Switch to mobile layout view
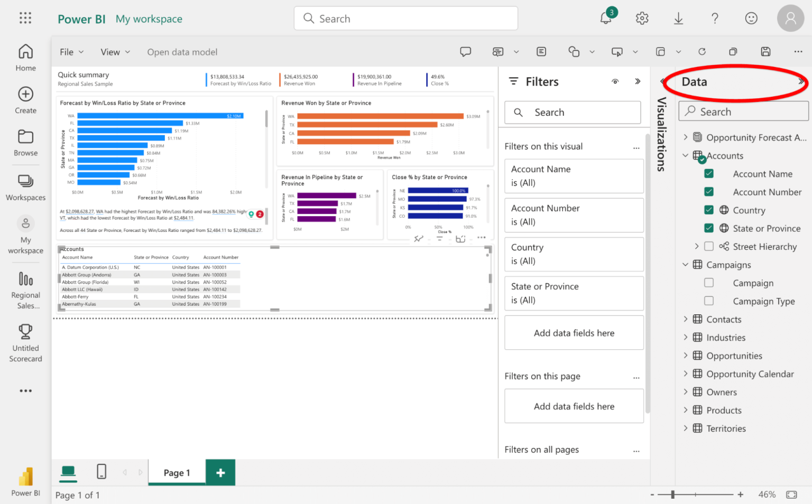812x504 pixels. click(101, 472)
